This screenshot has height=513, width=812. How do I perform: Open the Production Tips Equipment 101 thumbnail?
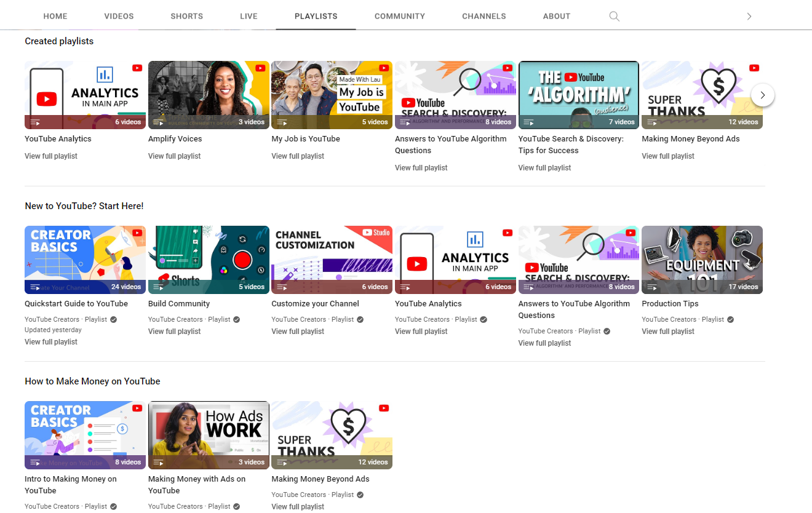(702, 260)
